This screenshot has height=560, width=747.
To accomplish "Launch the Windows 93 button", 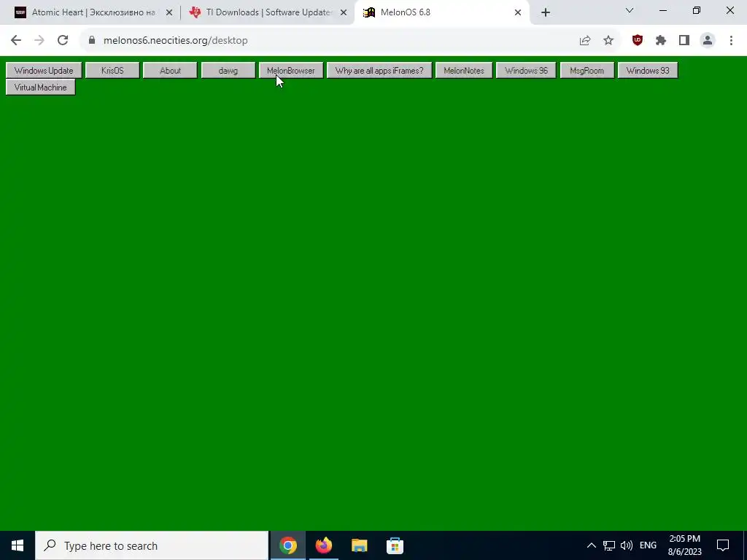I will 648,71.
